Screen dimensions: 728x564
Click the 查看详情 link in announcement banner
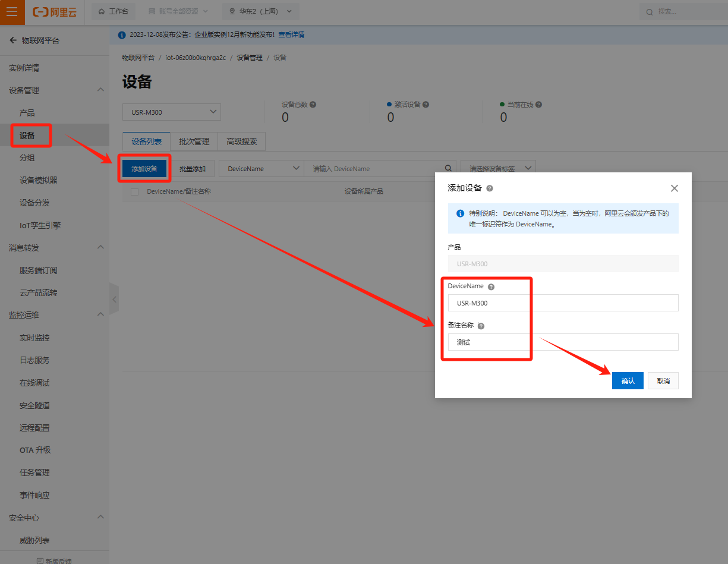(x=291, y=35)
